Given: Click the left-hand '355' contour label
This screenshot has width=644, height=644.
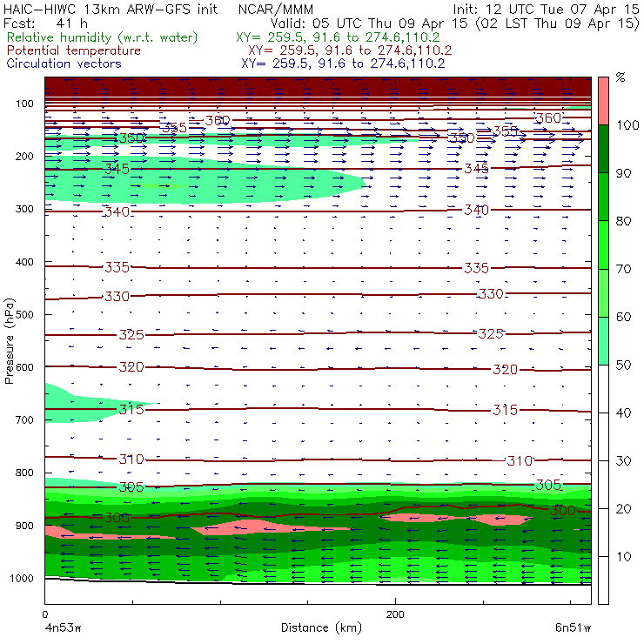Looking at the screenshot, I should click(175, 128).
